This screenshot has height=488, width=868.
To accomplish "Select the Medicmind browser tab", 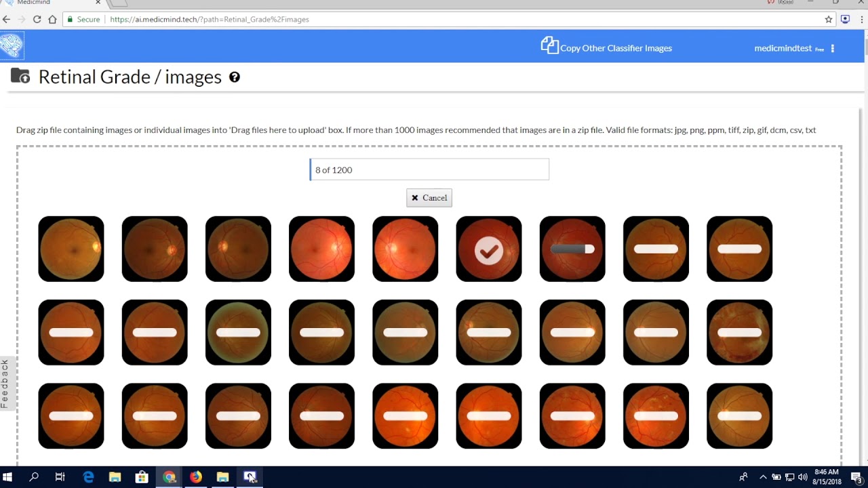I will (x=53, y=3).
